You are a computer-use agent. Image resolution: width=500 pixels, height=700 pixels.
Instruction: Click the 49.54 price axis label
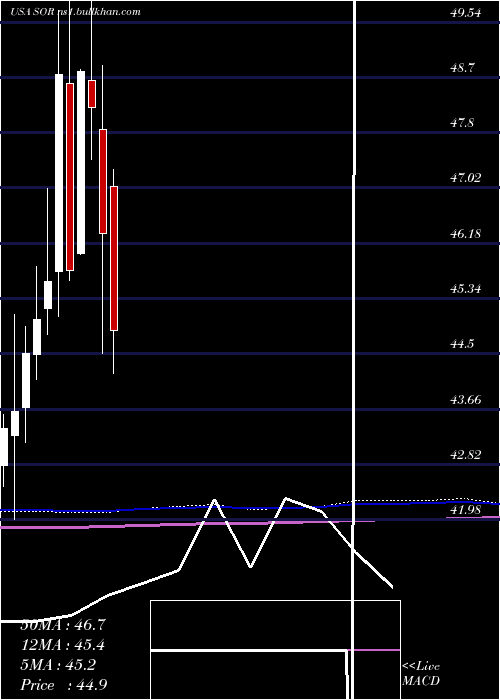tap(466, 13)
